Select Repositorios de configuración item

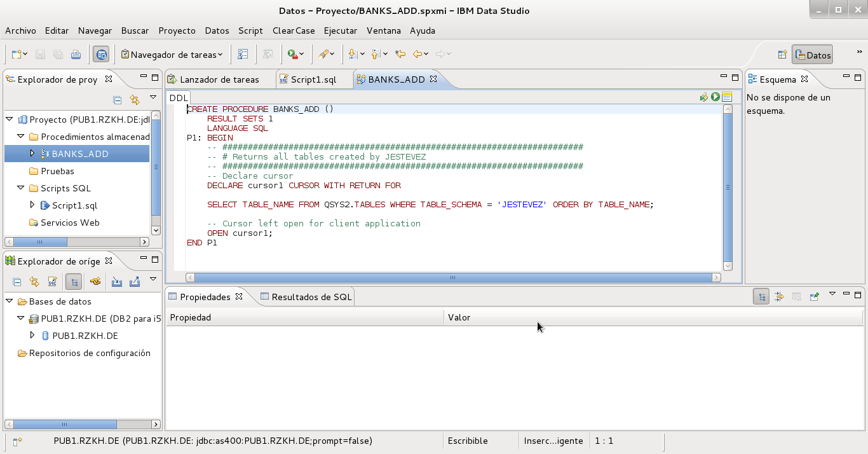point(89,353)
